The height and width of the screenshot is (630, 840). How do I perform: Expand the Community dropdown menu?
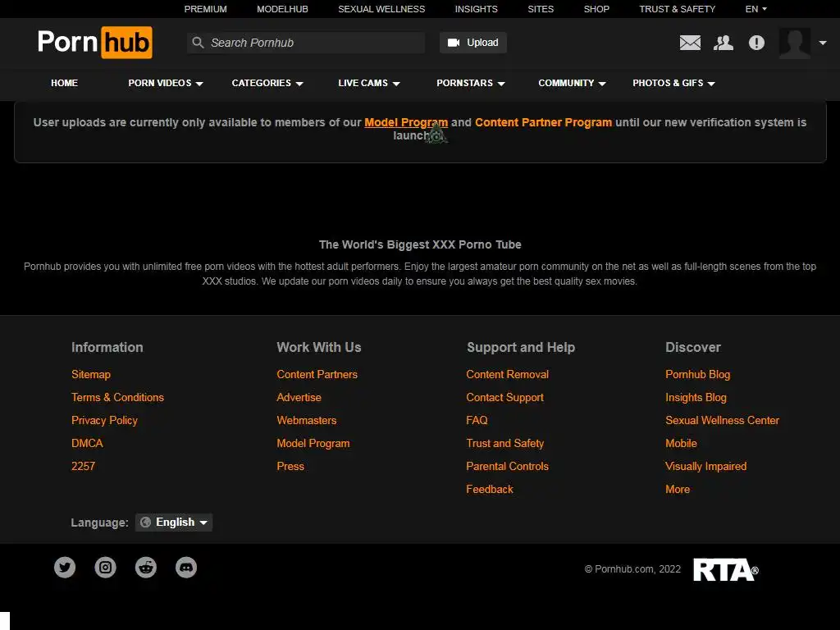(x=572, y=83)
